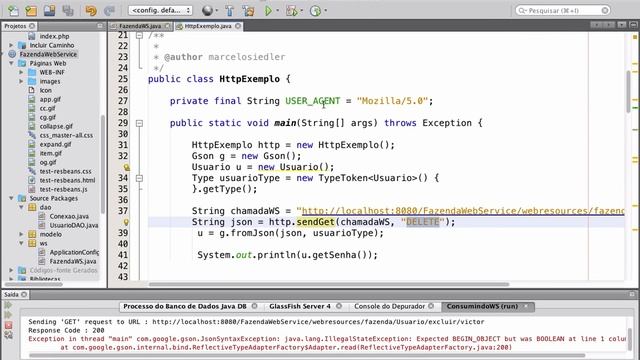
Task: Open the Run Project dropdown arrow
Action: tap(278, 11)
